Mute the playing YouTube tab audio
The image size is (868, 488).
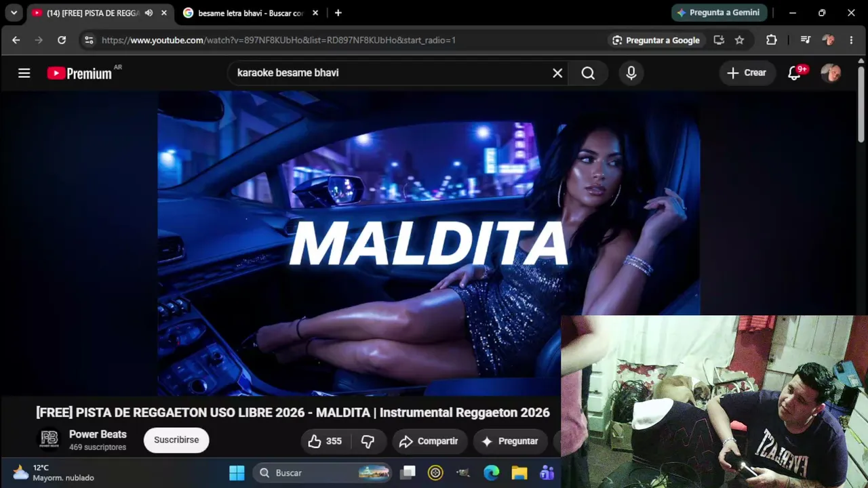(x=149, y=13)
